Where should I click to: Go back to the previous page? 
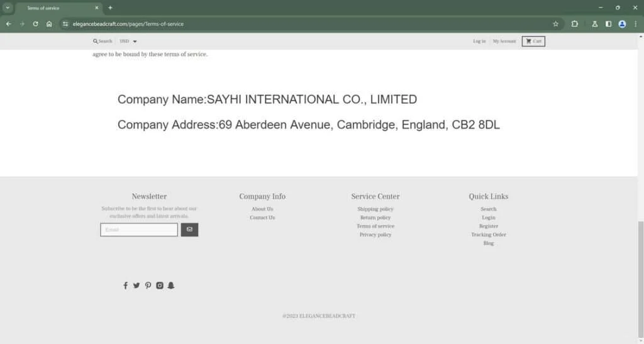point(9,24)
